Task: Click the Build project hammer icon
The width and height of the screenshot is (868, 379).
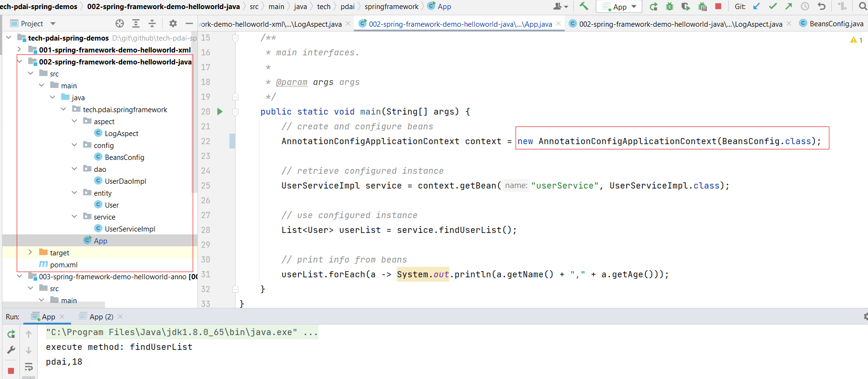Action: [x=584, y=6]
